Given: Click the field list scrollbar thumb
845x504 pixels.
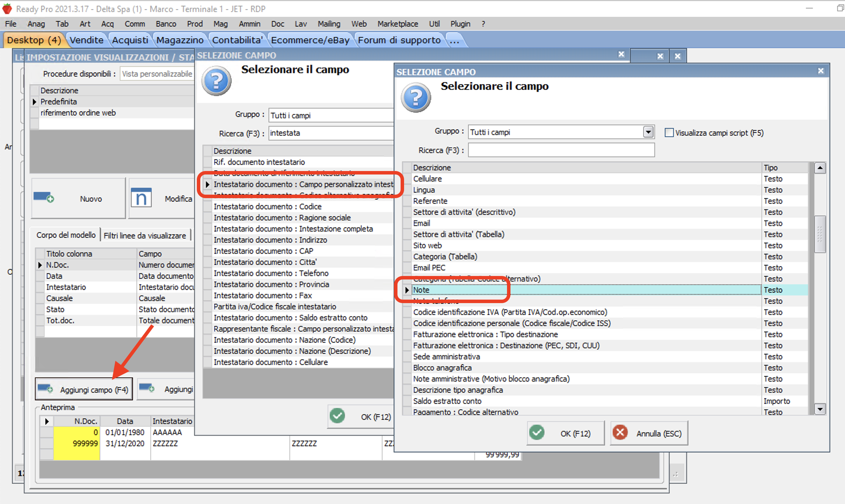Looking at the screenshot, I should (x=820, y=234).
